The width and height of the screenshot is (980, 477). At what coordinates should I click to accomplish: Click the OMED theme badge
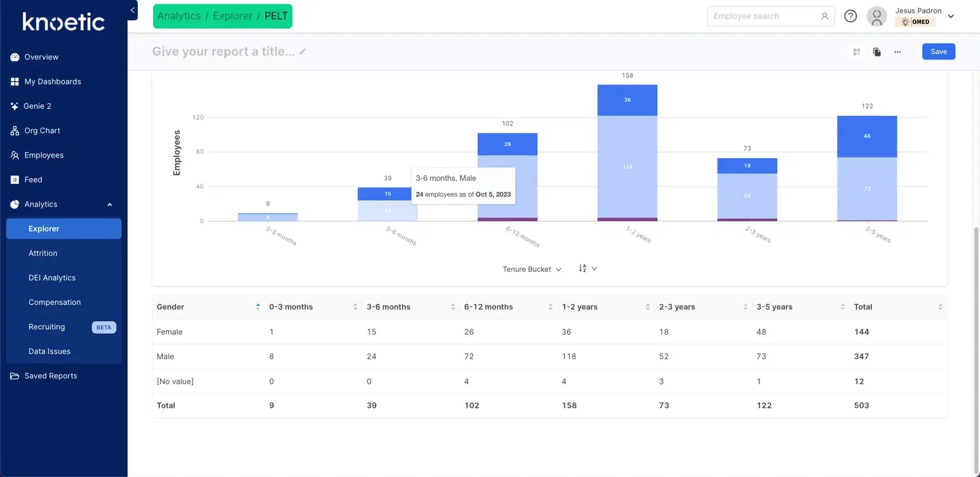click(x=916, y=22)
